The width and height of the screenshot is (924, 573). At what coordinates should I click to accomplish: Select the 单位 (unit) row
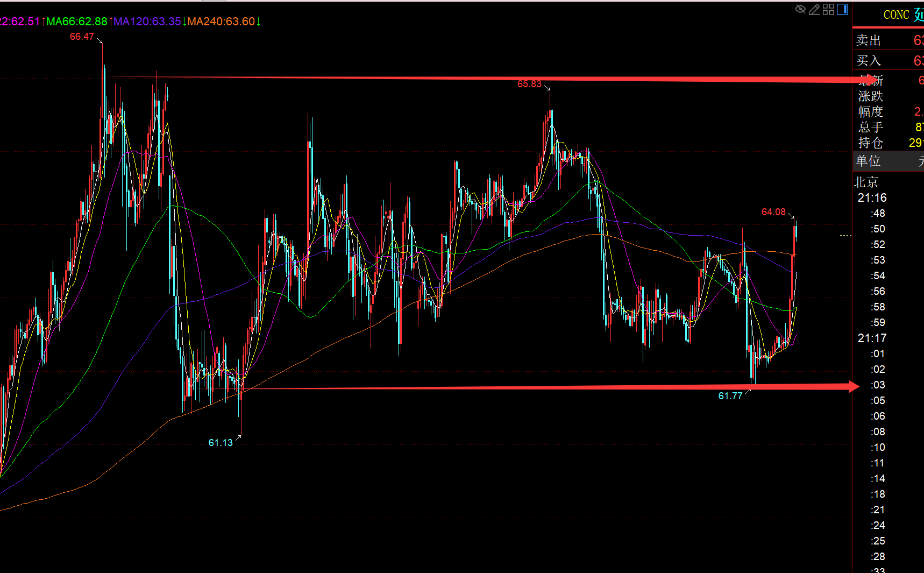click(888, 161)
